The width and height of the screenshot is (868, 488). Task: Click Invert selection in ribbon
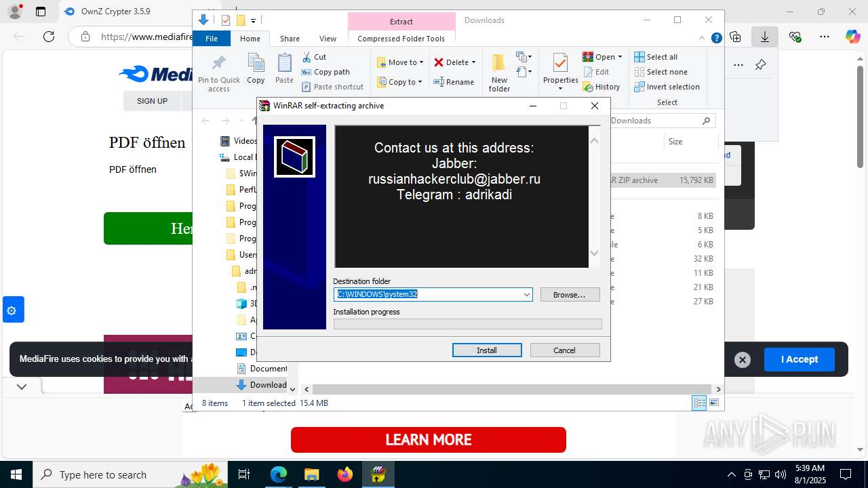[667, 87]
